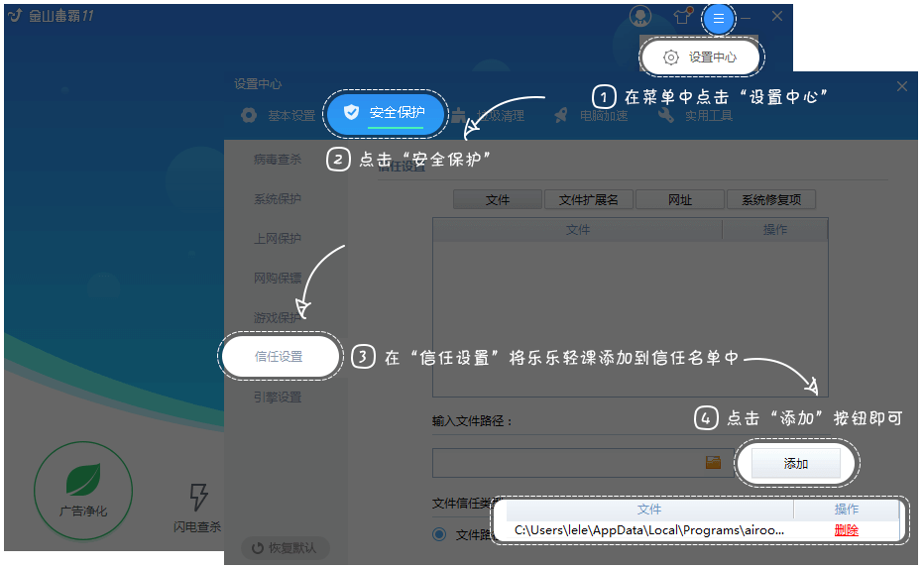The height and width of the screenshot is (568, 924).
Task: Select 信任设置 in the sidebar
Action: (x=280, y=357)
